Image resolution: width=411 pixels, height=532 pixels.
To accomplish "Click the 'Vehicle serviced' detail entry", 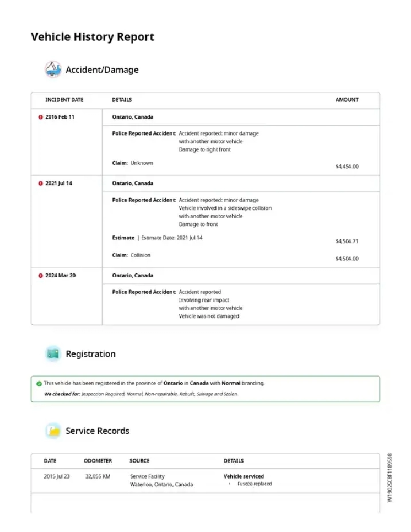I will [x=243, y=476].
